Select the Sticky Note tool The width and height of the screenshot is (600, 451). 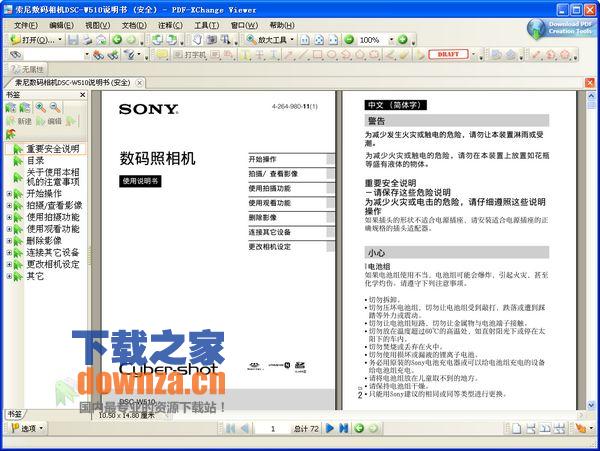[x=161, y=55]
